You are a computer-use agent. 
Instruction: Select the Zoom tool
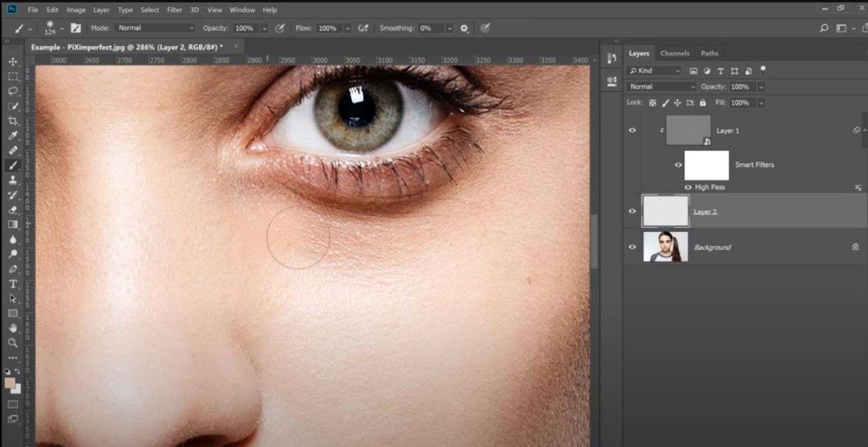pos(13,342)
